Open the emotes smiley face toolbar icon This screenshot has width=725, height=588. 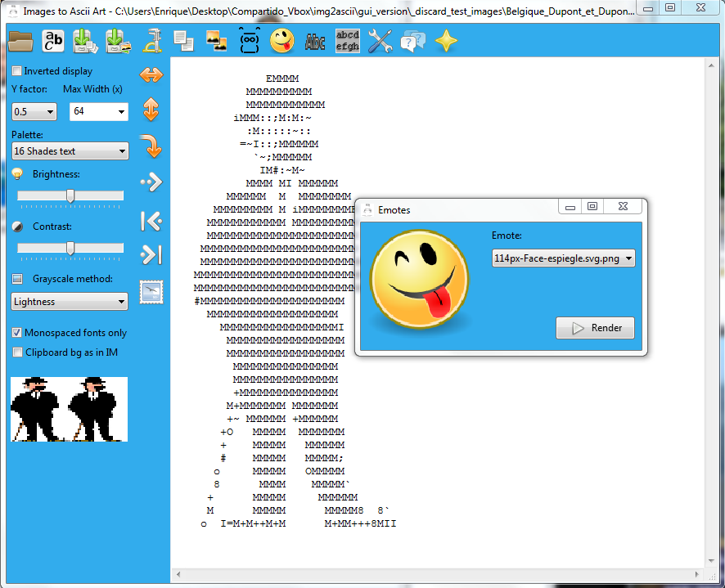pos(282,40)
